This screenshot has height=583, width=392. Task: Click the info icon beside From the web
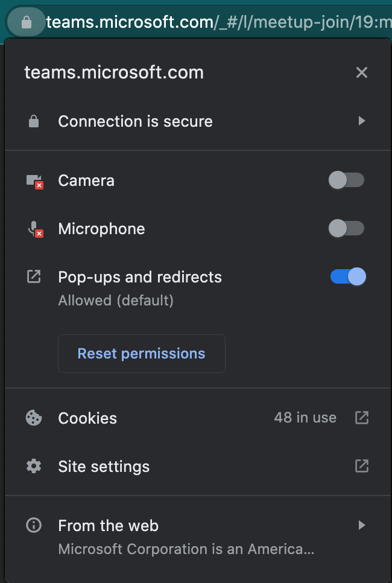34,526
